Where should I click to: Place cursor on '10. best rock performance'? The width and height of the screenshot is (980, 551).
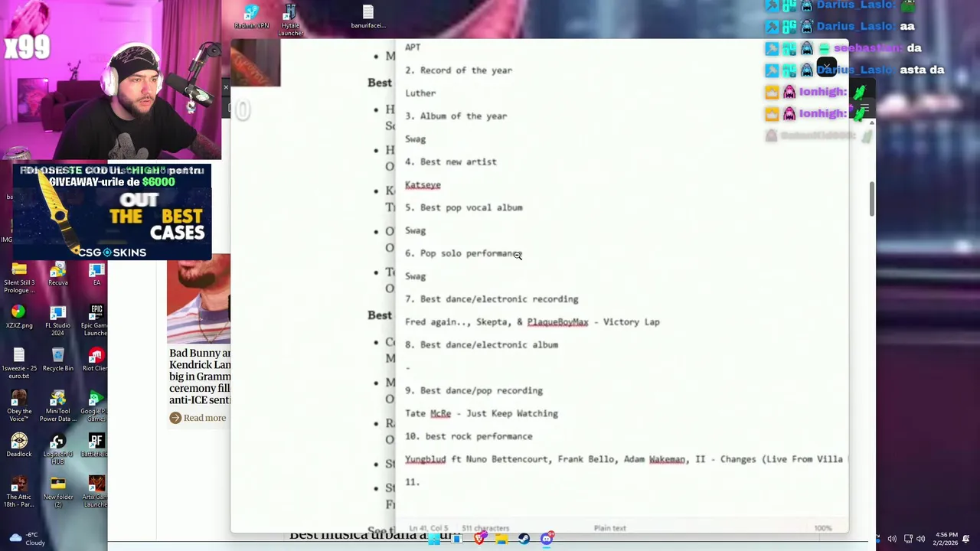(469, 437)
